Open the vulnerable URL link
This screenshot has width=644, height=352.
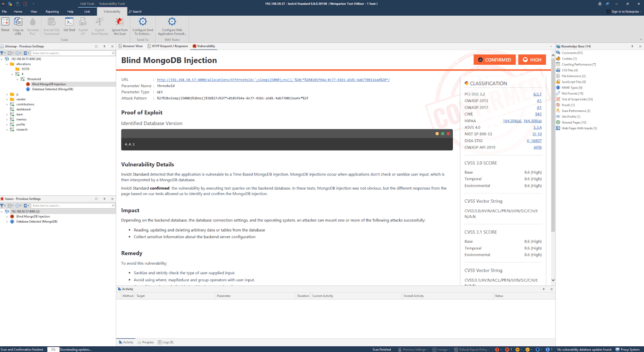273,80
